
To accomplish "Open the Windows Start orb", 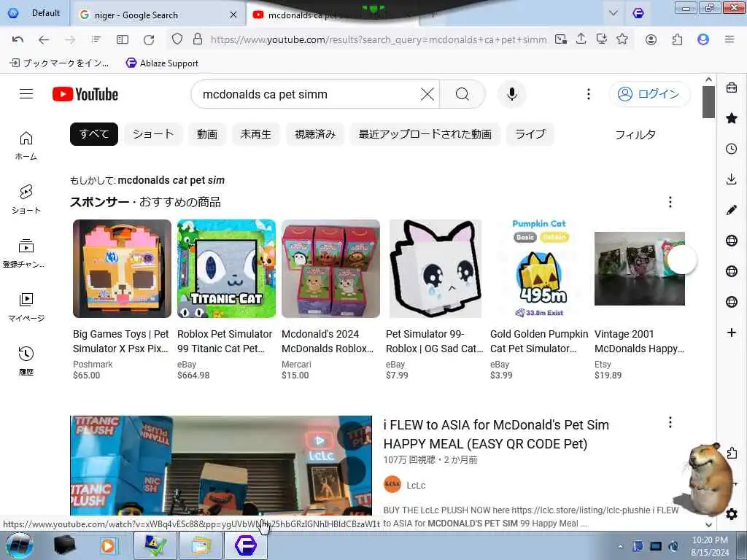I will 19,545.
